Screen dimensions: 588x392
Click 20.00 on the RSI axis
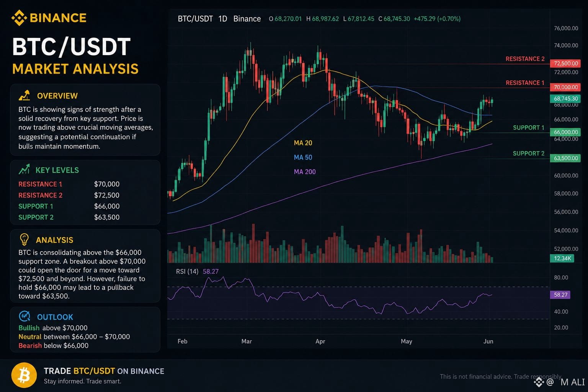pos(561,328)
